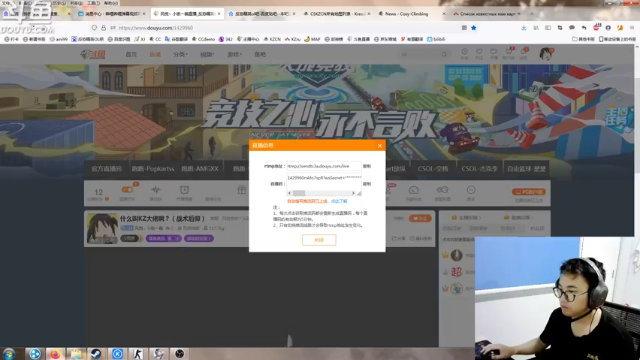Open the KZCN bookmark

[272, 39]
